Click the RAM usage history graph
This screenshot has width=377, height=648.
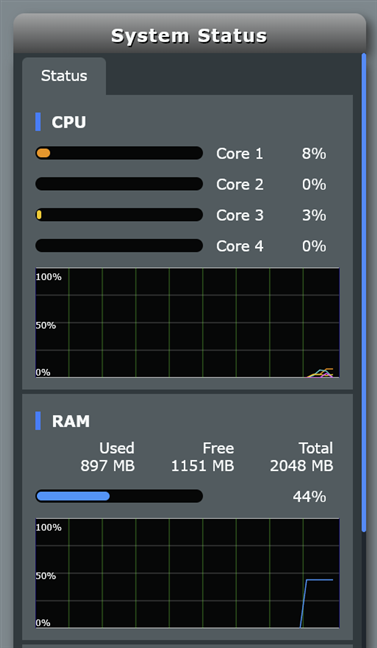click(x=187, y=573)
